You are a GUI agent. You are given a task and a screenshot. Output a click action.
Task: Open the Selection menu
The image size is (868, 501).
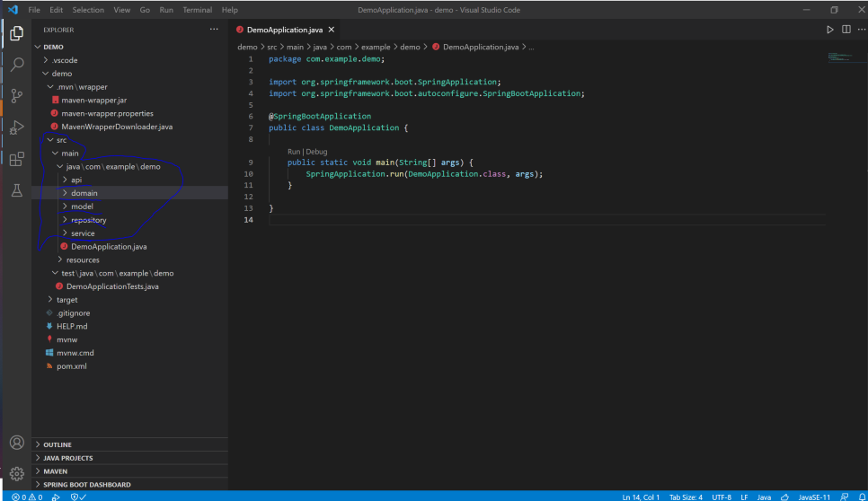(88, 10)
